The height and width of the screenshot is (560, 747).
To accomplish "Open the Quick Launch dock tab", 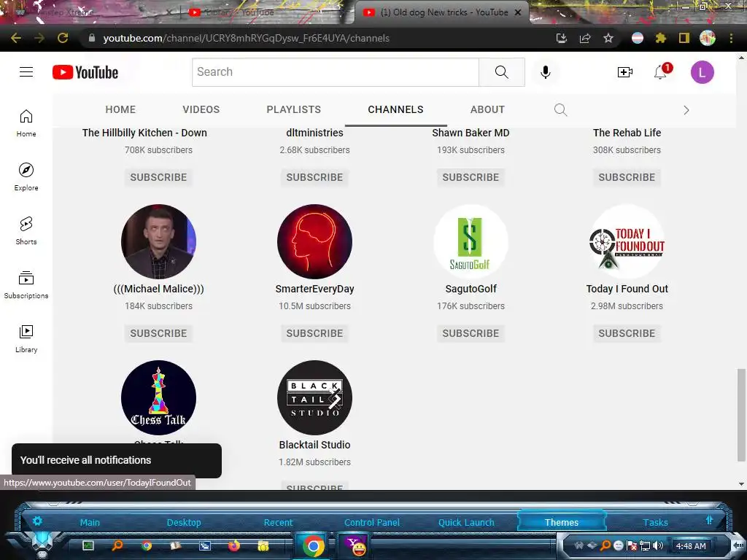I will 466,522.
